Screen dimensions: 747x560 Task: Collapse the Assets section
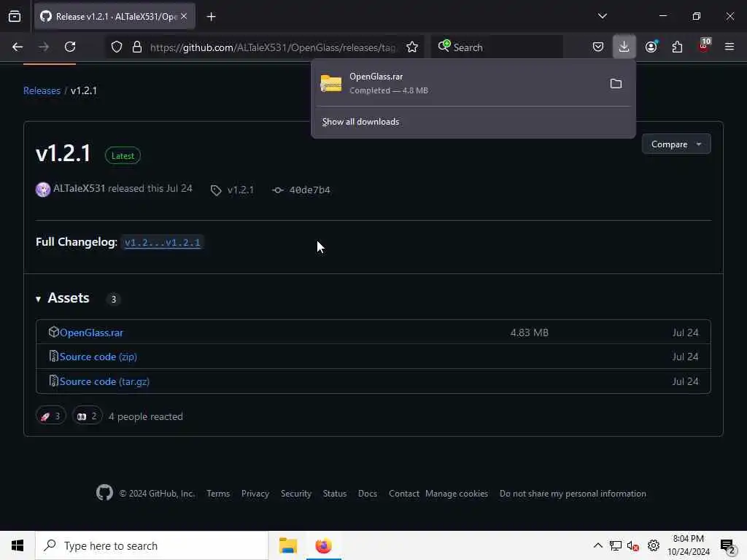click(x=63, y=298)
